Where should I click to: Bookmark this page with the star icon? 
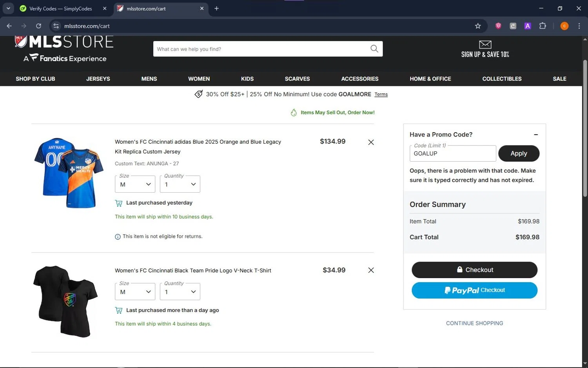(477, 26)
